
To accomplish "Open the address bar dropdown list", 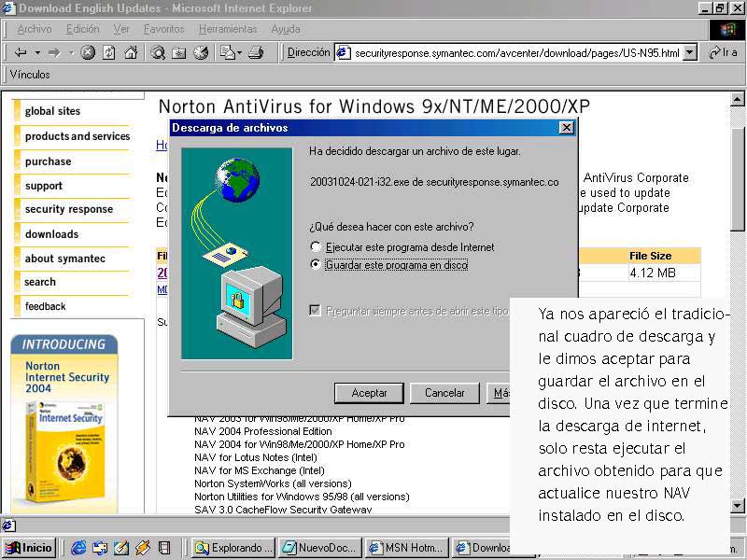I will (x=690, y=52).
